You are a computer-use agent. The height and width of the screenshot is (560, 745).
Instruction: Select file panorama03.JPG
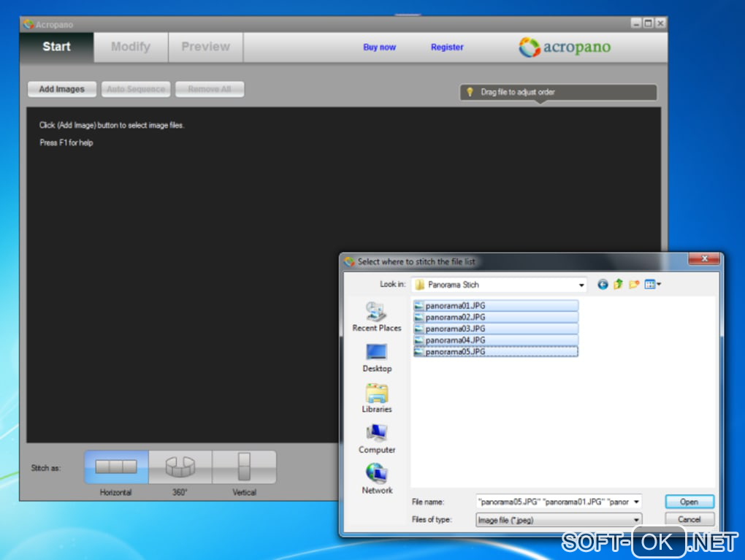(x=496, y=329)
